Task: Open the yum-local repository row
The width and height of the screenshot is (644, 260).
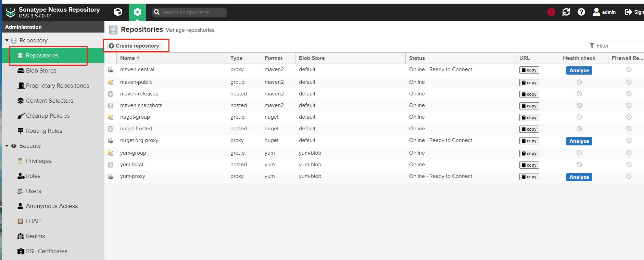Action: pos(374,165)
